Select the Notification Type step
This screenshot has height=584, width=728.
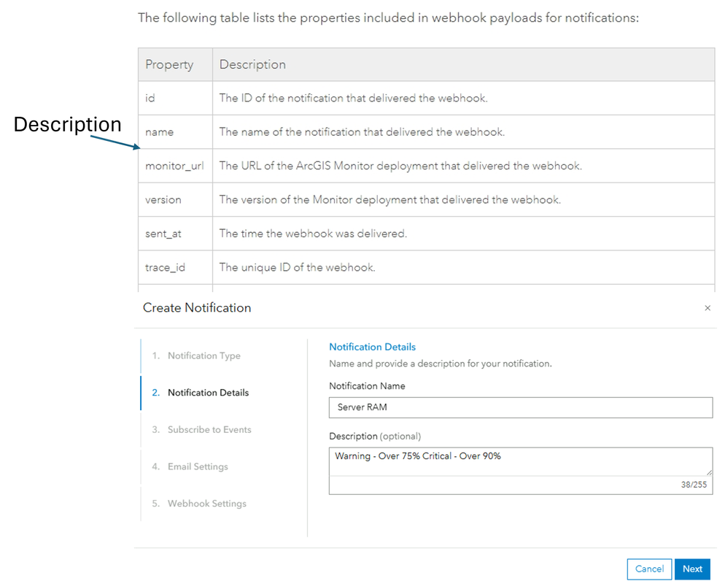[204, 356]
